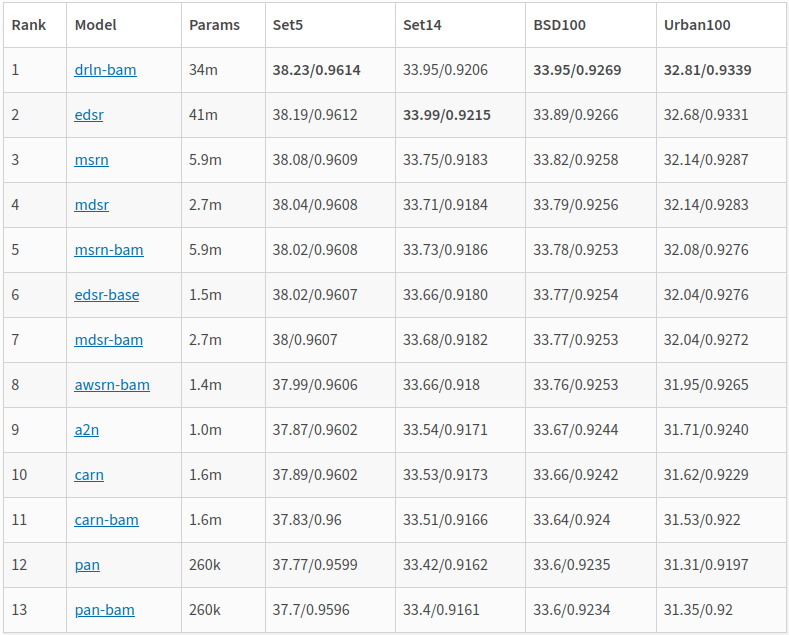The width and height of the screenshot is (789, 635).
Task: Click the Set5 column header
Action: (288, 25)
